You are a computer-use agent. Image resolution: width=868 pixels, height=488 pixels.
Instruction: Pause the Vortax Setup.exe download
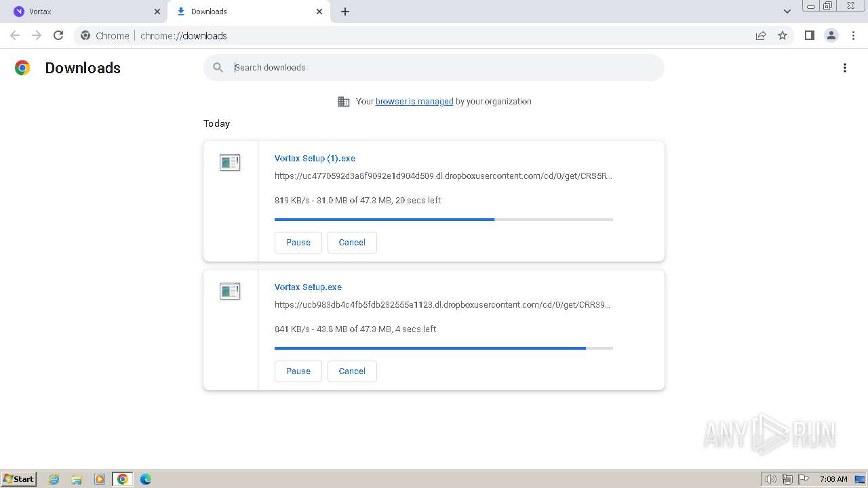[298, 371]
